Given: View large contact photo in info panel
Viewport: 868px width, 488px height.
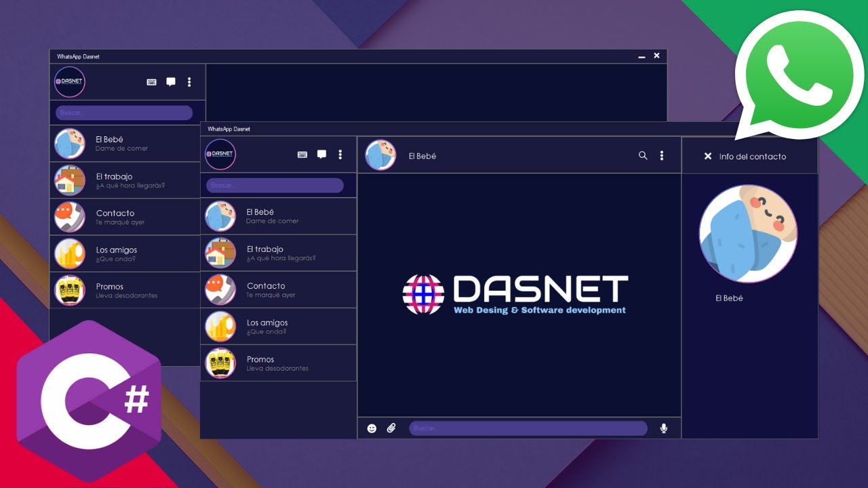Looking at the screenshot, I should pos(749,233).
